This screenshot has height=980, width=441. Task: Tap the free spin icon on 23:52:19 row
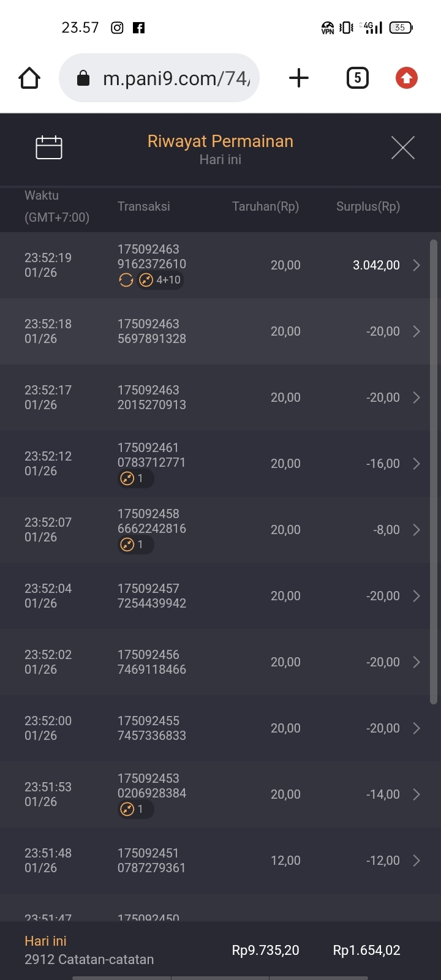[x=126, y=281]
